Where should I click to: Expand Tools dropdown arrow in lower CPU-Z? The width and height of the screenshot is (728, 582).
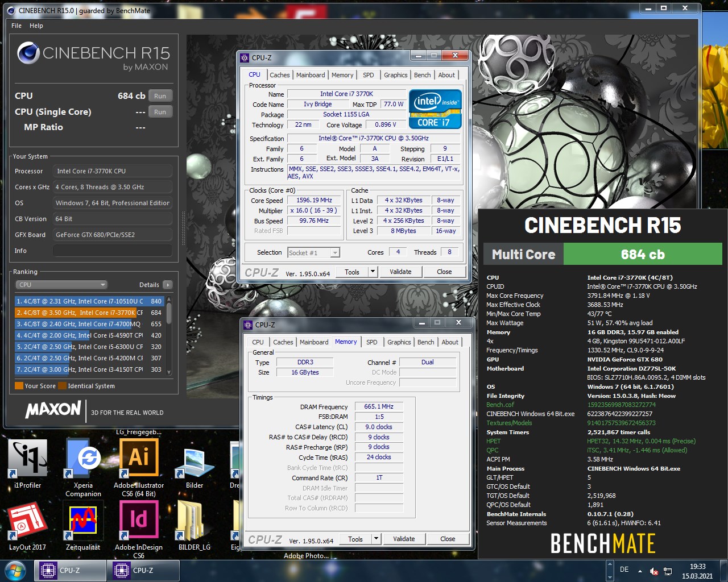376,539
